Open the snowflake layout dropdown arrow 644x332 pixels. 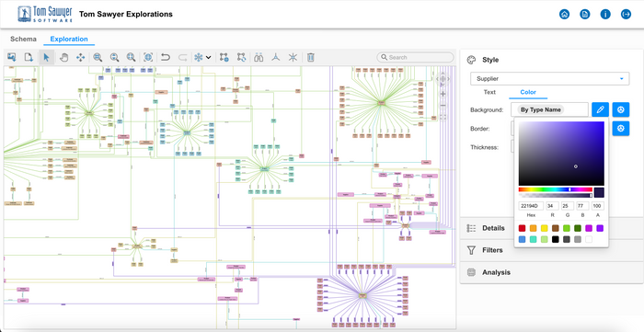point(209,57)
